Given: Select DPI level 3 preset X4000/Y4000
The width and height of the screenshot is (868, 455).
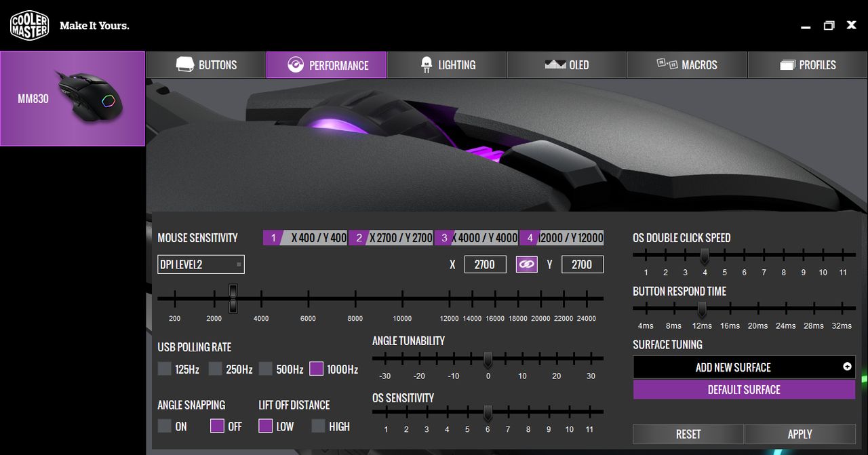Looking at the screenshot, I should [x=476, y=238].
